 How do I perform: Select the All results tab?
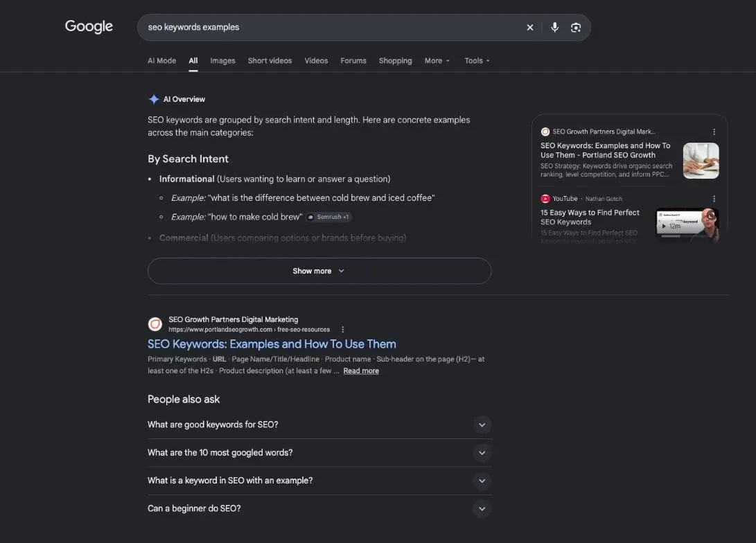193,61
